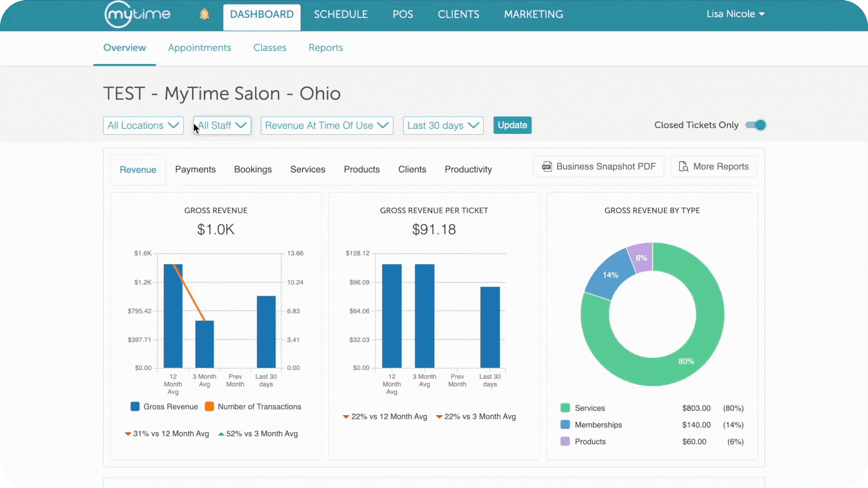Select the Bookings report tab
This screenshot has height=488, width=868.
(x=253, y=169)
